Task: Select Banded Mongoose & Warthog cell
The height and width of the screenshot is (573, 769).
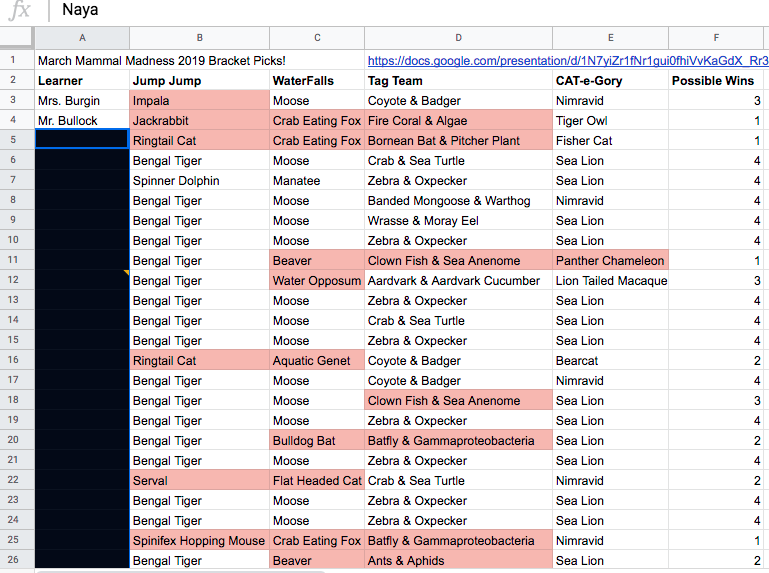Action: pyautogui.click(x=459, y=201)
